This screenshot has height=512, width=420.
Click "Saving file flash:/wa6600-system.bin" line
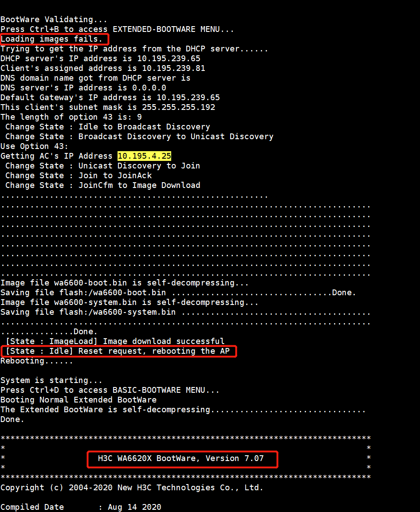[185, 313]
